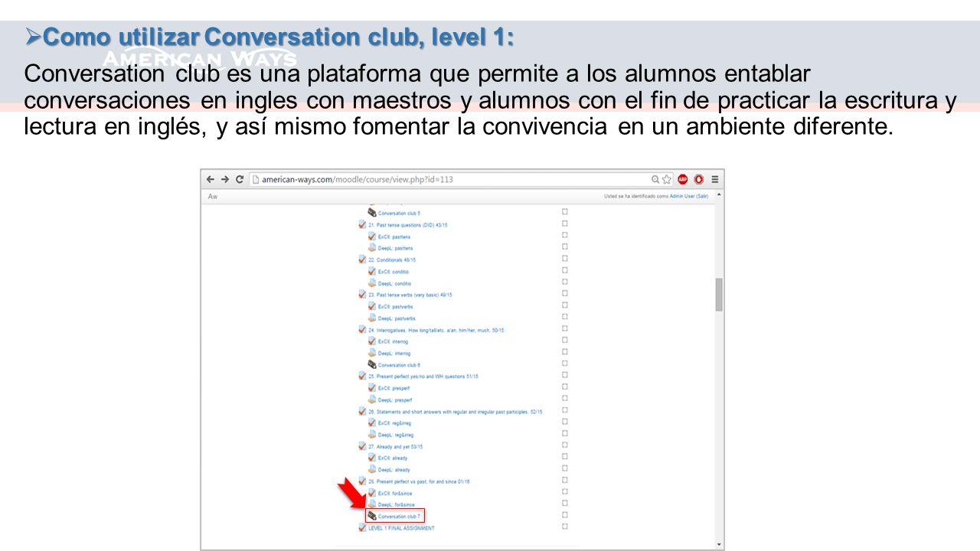Click the page's vertical scrollbar thumb
This screenshot has width=980, height=551.
[x=719, y=295]
